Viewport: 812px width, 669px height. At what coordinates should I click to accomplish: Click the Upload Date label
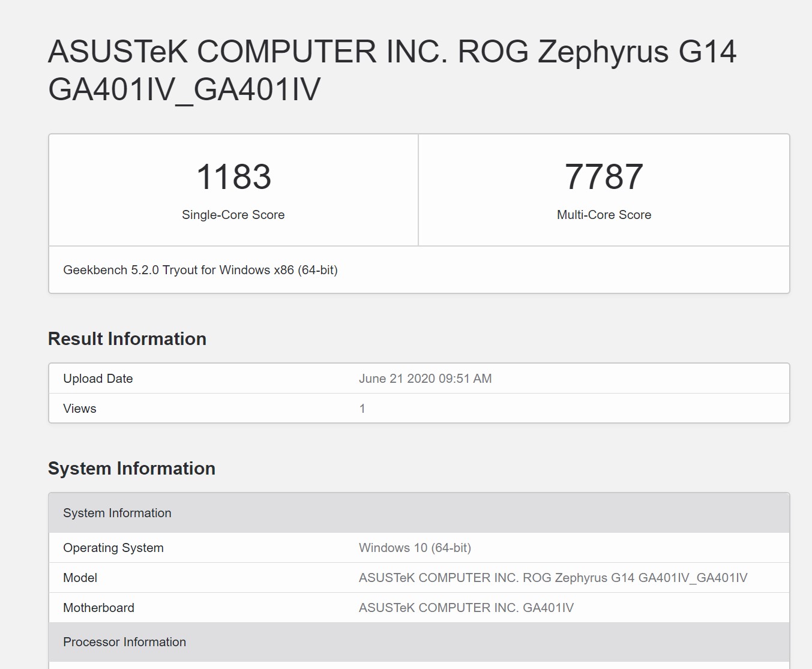(98, 379)
